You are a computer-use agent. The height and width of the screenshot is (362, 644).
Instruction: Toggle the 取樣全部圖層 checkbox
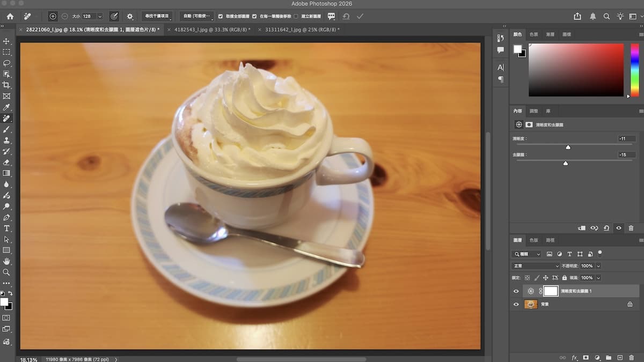(221, 17)
